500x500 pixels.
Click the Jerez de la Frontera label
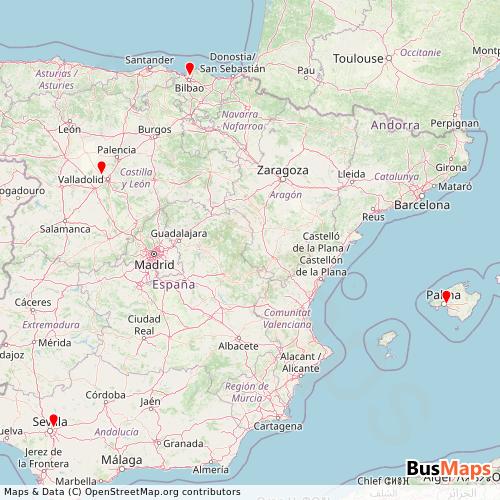coord(43,458)
